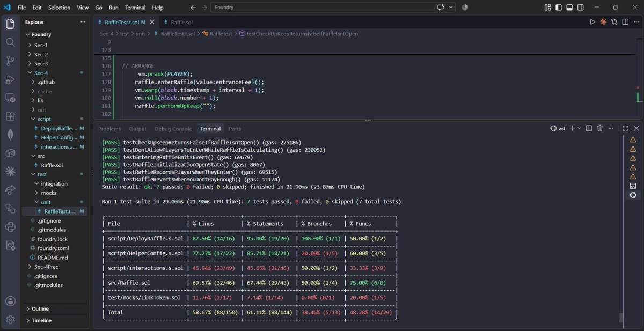Open the View menu
The width and height of the screenshot is (644, 331).
[83, 8]
